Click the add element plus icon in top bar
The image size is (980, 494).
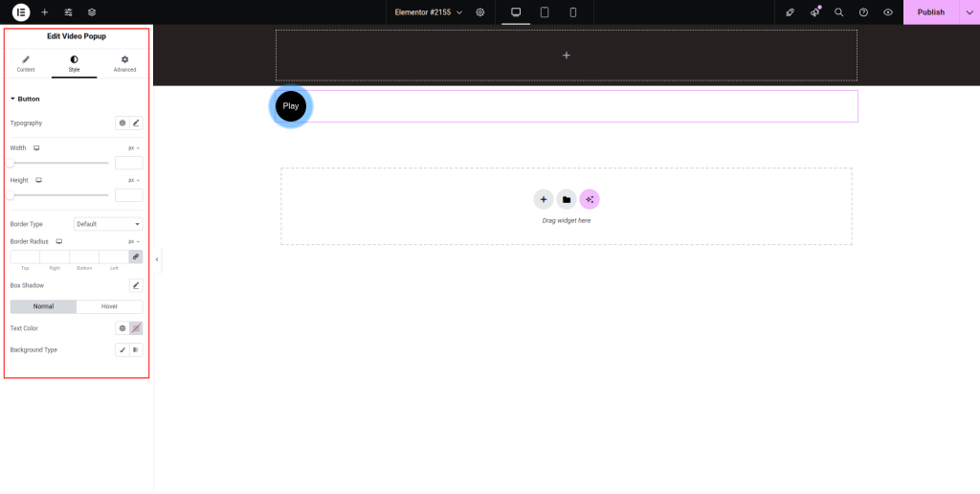coord(44,11)
